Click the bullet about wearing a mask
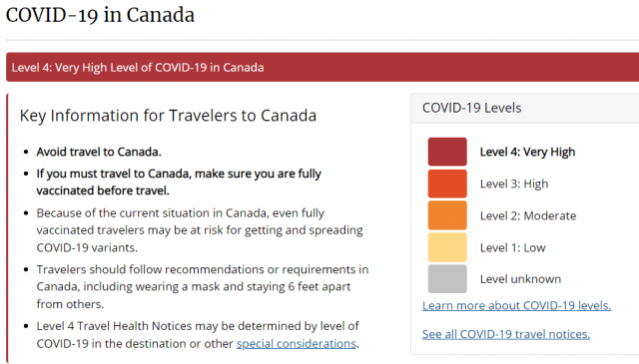This screenshot has height=364, width=639. pos(203,286)
